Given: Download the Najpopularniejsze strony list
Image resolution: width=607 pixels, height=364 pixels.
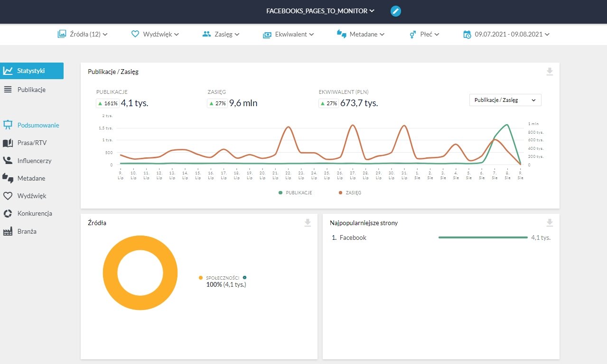Looking at the screenshot, I should (x=550, y=223).
